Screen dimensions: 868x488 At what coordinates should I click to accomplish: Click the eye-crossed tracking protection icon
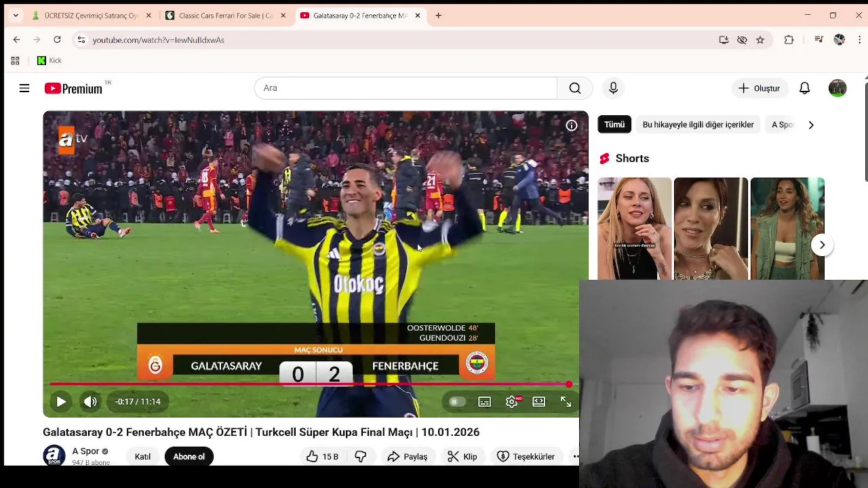742,40
